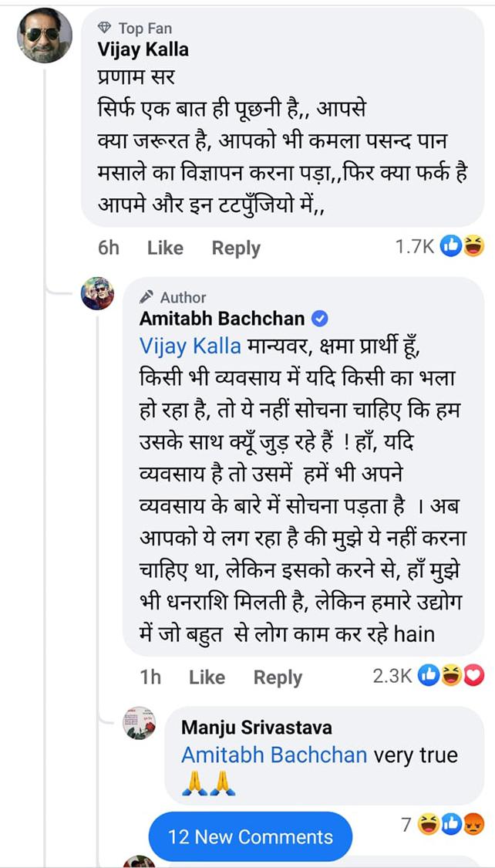
Task: Click Amitabh Bachchan's small profile avatar
Action: pos(98,293)
